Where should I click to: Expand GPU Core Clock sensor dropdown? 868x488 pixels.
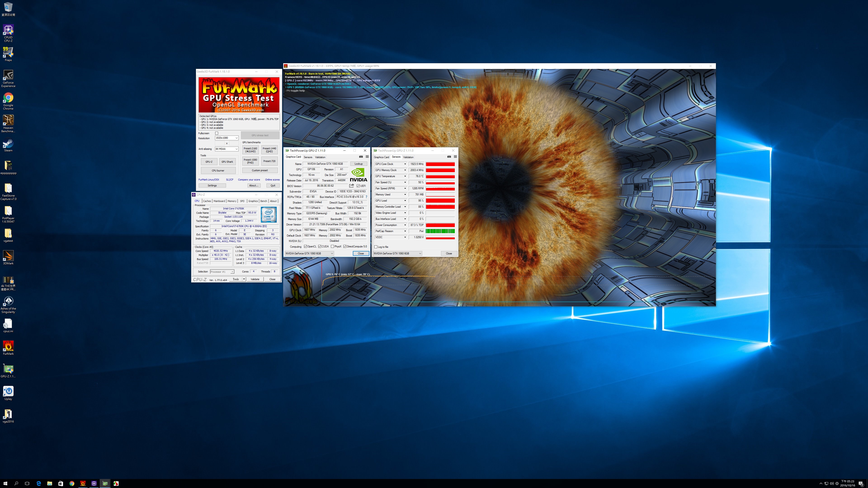(x=405, y=164)
